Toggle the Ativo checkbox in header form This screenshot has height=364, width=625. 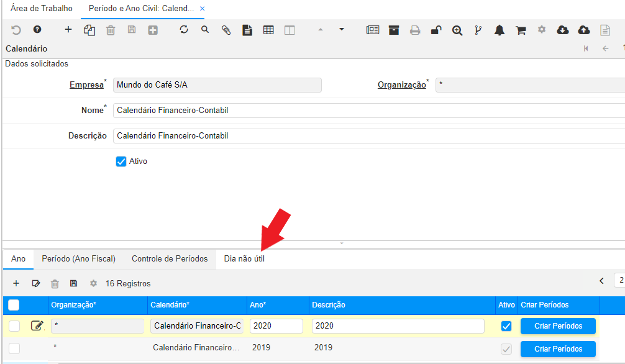[121, 161]
